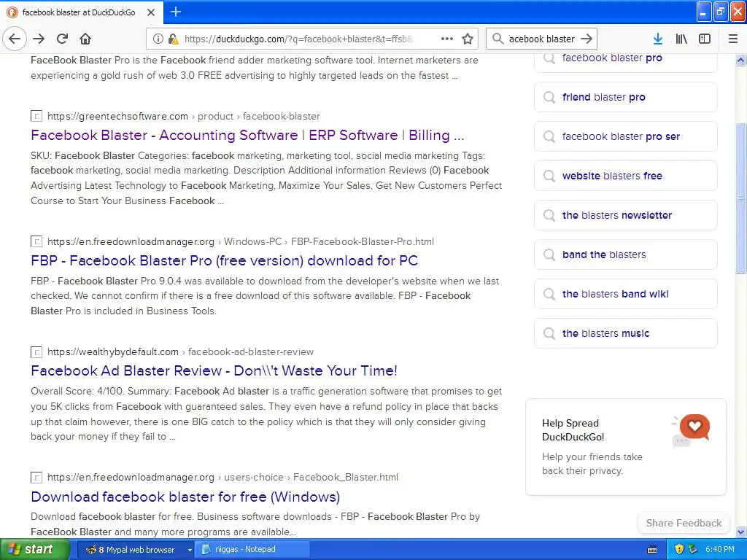The height and width of the screenshot is (560, 747).
Task: Select the facebook blaster at DuckDuckGo tab
Action: [81, 12]
